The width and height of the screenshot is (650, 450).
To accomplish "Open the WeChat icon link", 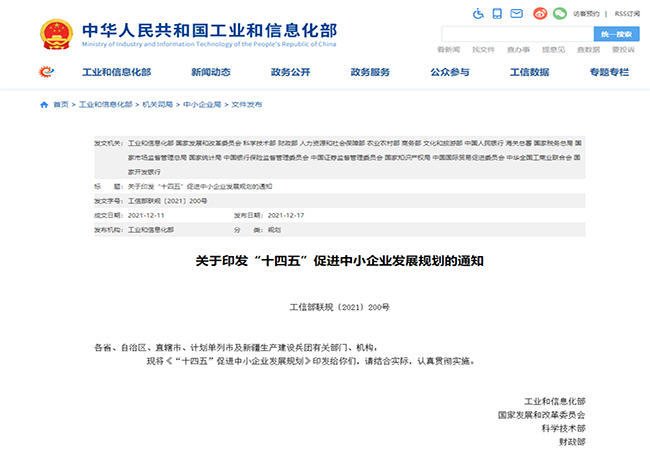I will tap(560, 13).
